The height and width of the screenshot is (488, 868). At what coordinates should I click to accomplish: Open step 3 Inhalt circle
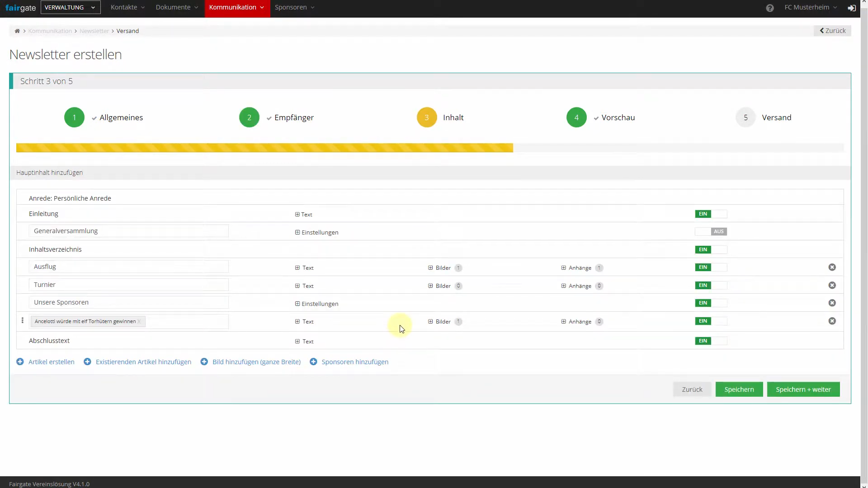pos(427,117)
